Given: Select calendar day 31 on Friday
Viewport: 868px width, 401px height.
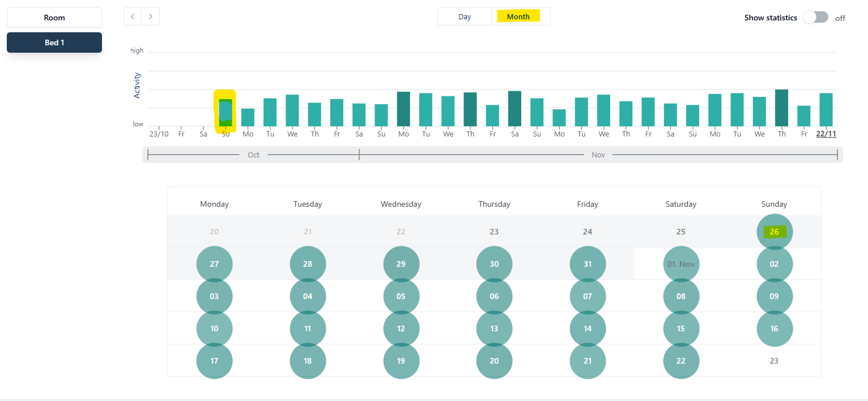Looking at the screenshot, I should point(588,264).
